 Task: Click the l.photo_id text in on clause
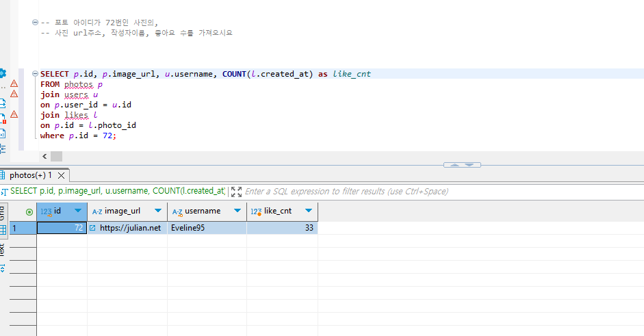coord(112,125)
